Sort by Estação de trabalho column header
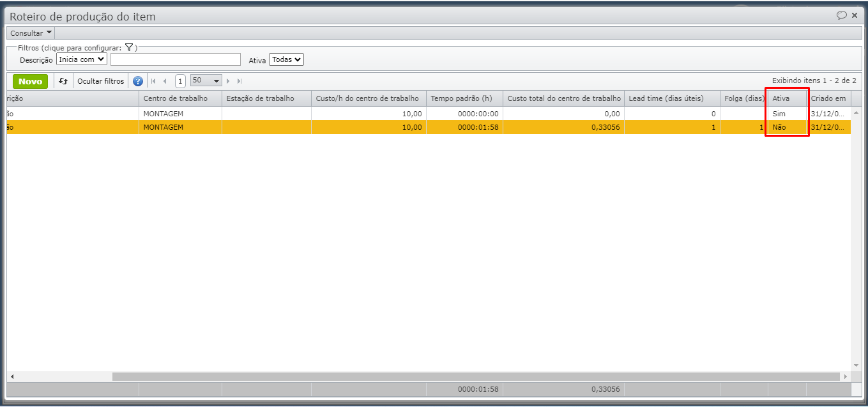Image resolution: width=868 pixels, height=407 pixels. click(x=266, y=98)
